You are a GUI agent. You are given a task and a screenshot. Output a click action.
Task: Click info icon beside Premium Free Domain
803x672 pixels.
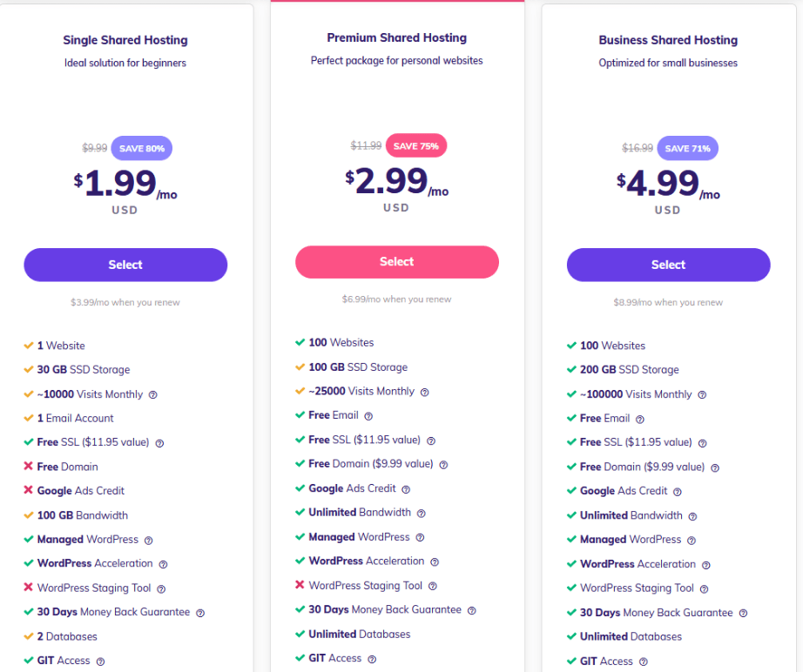(443, 465)
